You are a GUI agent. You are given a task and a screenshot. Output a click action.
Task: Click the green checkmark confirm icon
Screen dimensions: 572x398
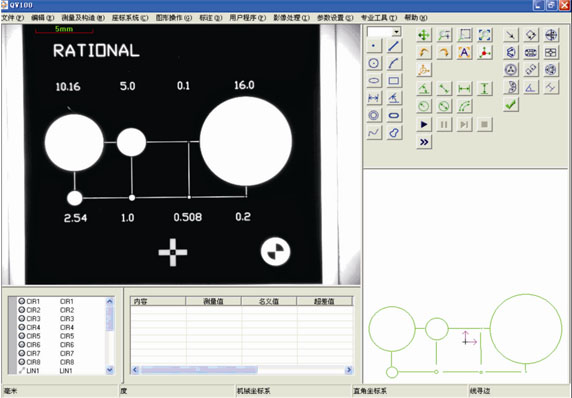511,105
